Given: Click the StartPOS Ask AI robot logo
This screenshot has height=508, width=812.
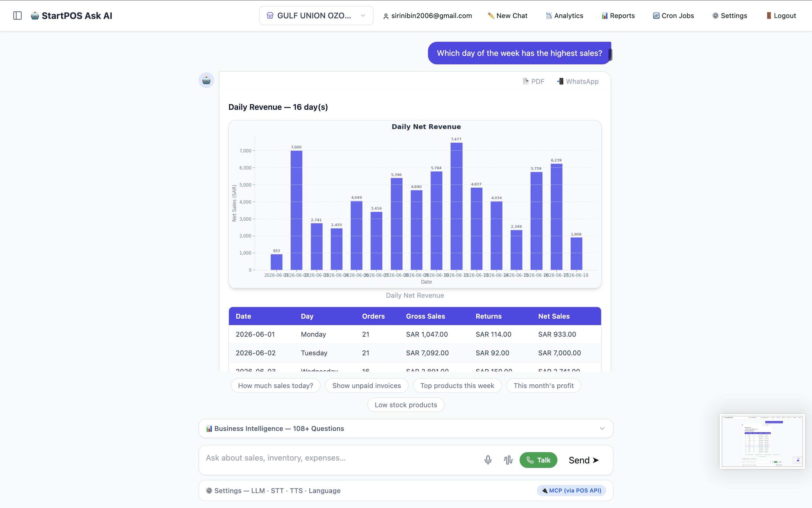Looking at the screenshot, I should point(35,16).
